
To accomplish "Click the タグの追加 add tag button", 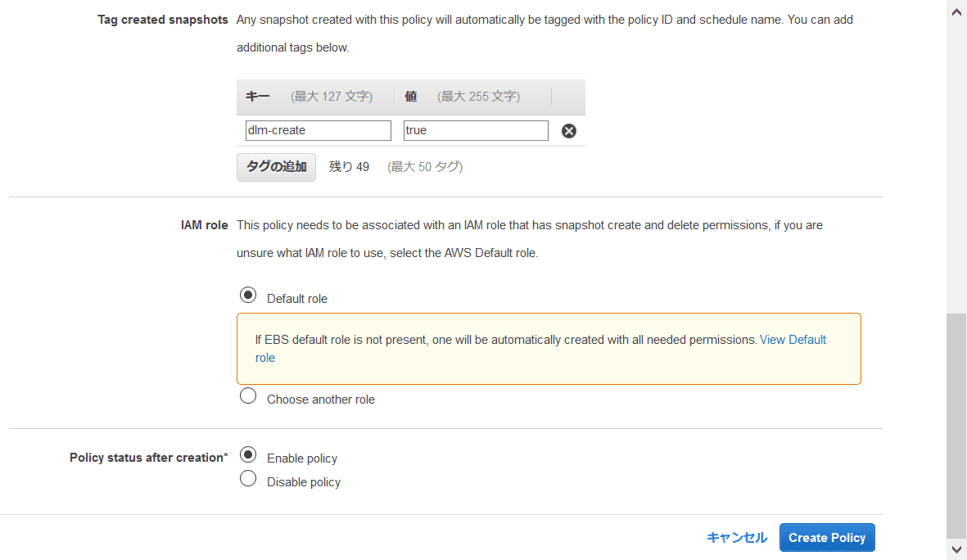I will [x=276, y=167].
